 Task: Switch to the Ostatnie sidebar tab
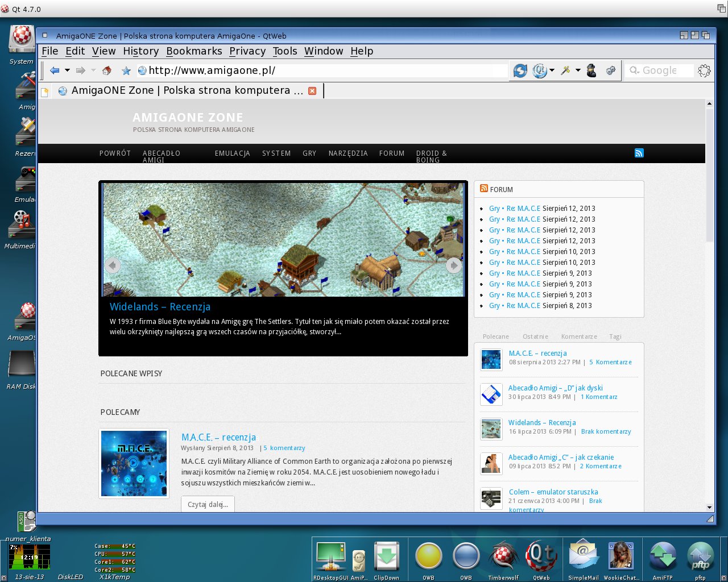tap(535, 336)
